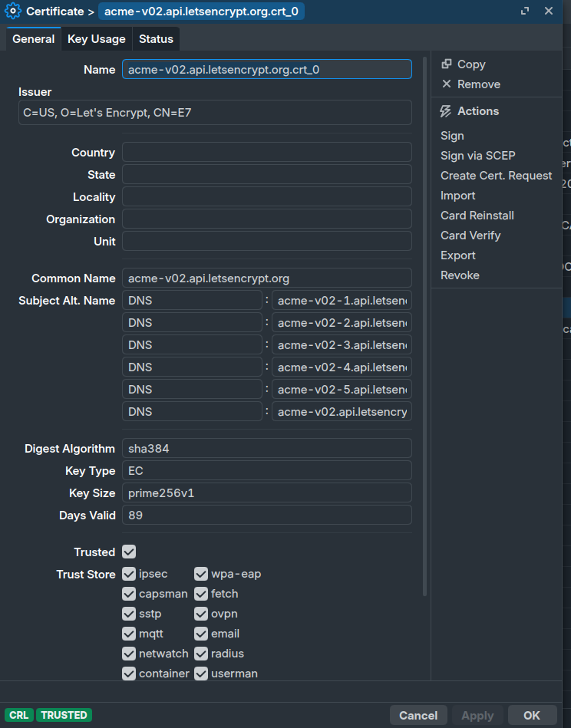Choose Card Reinstall action
Viewport: 571px width, 728px height.
(477, 216)
